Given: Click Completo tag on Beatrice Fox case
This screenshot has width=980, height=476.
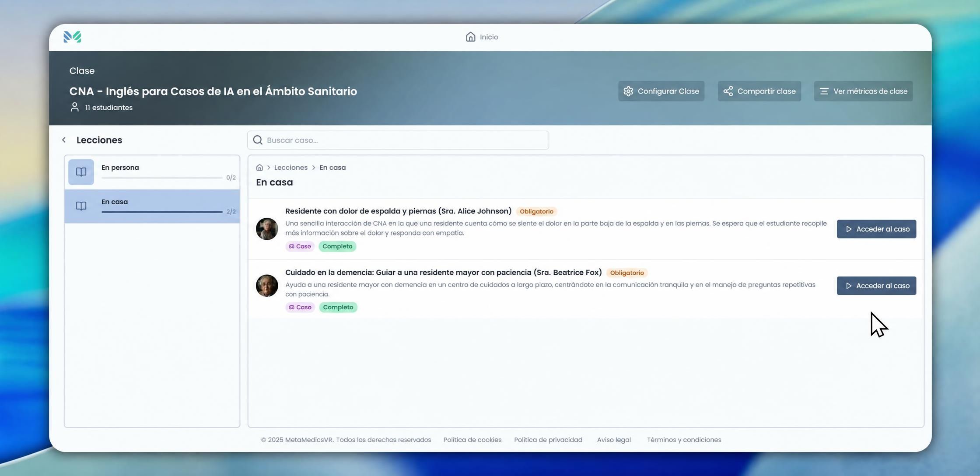Looking at the screenshot, I should [338, 307].
